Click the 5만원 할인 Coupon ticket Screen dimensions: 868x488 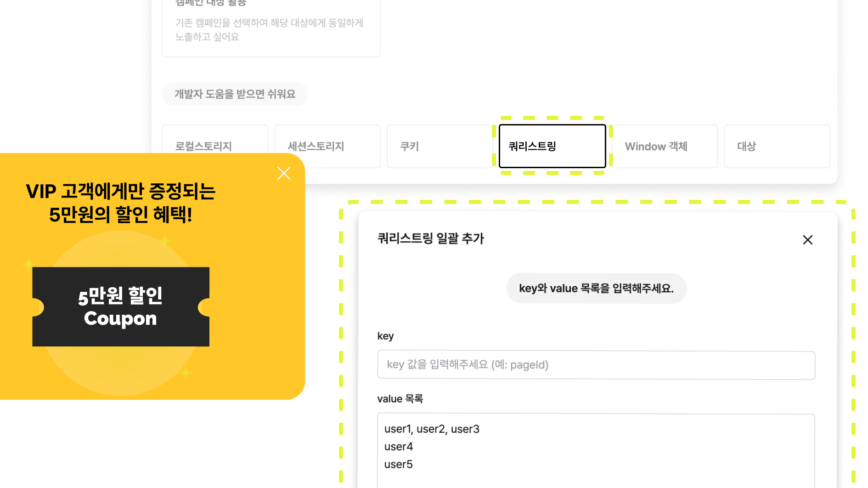[x=121, y=306]
